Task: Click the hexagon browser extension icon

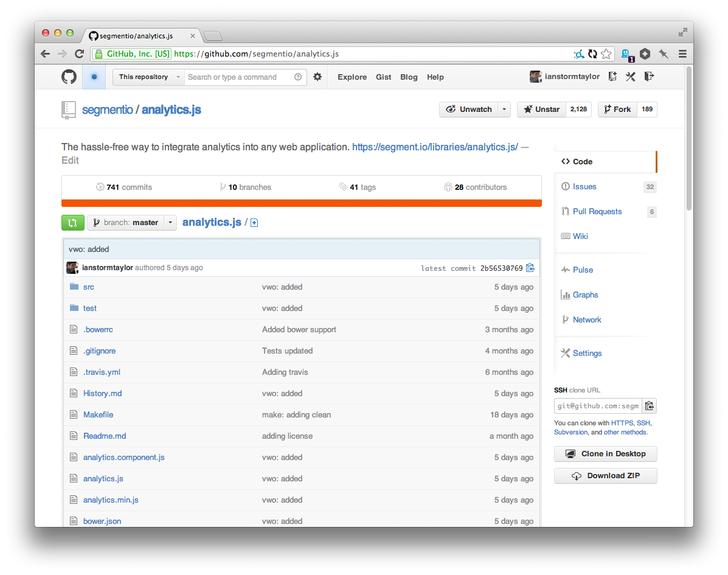Action: 645,54
